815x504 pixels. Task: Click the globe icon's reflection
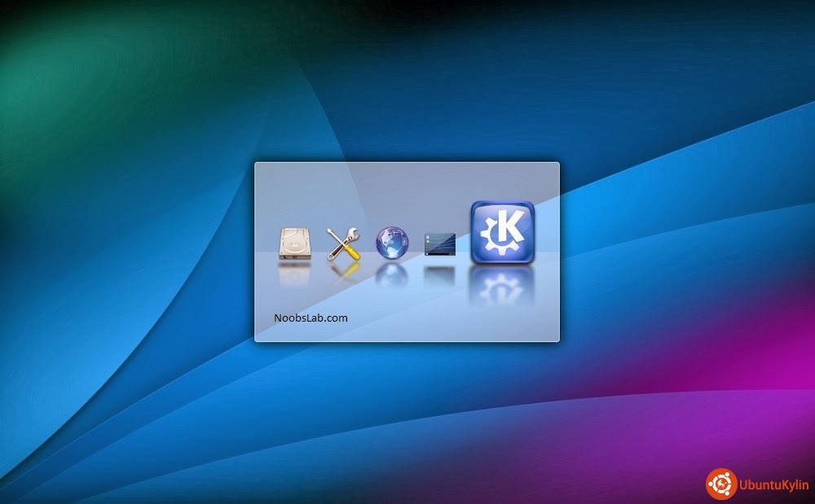click(x=391, y=274)
